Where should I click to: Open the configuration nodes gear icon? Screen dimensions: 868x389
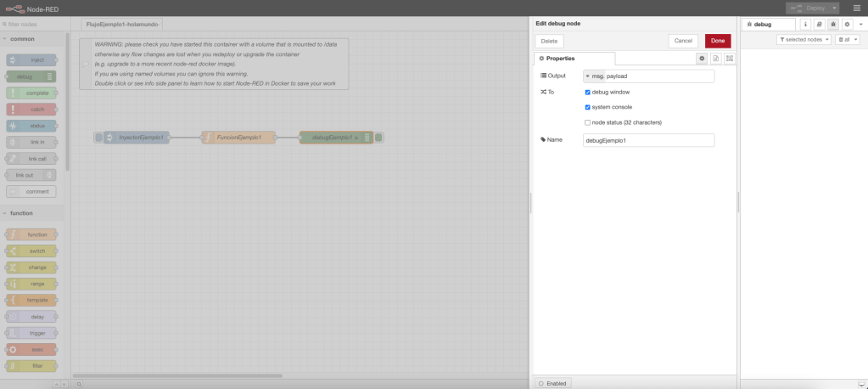pyautogui.click(x=847, y=25)
